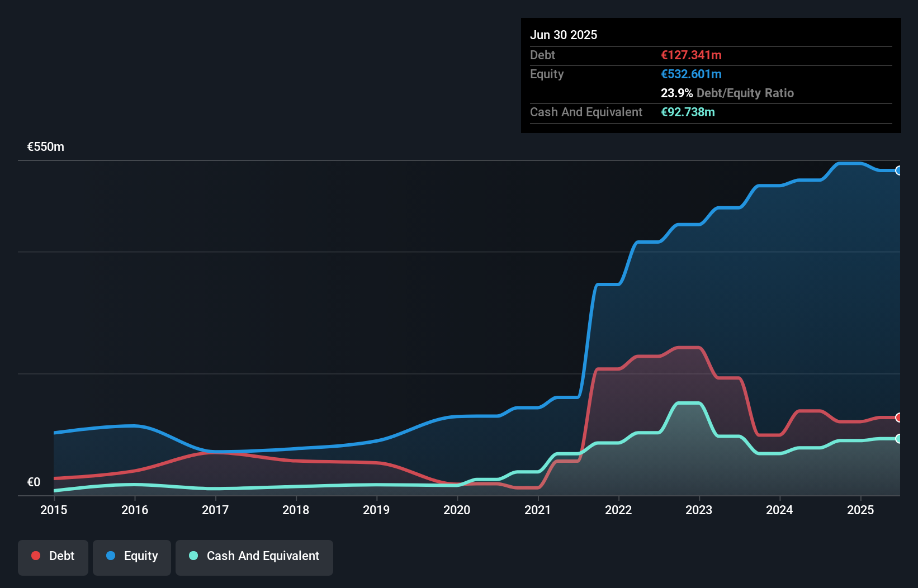Toggle the Equity series visibility

[x=132, y=556]
